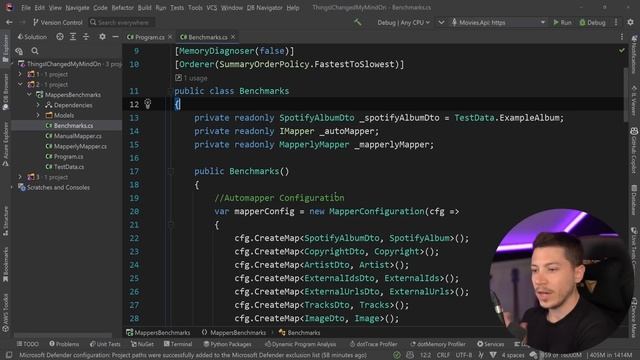Open the Tests menu
This screenshot has height=360, width=640.
[x=177, y=8]
